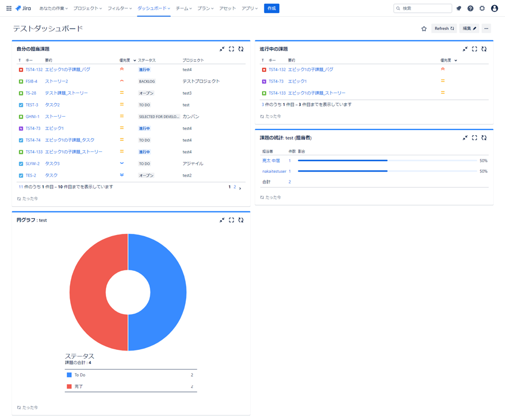
Task: Click the Refresh dashboard button
Action: (x=444, y=29)
